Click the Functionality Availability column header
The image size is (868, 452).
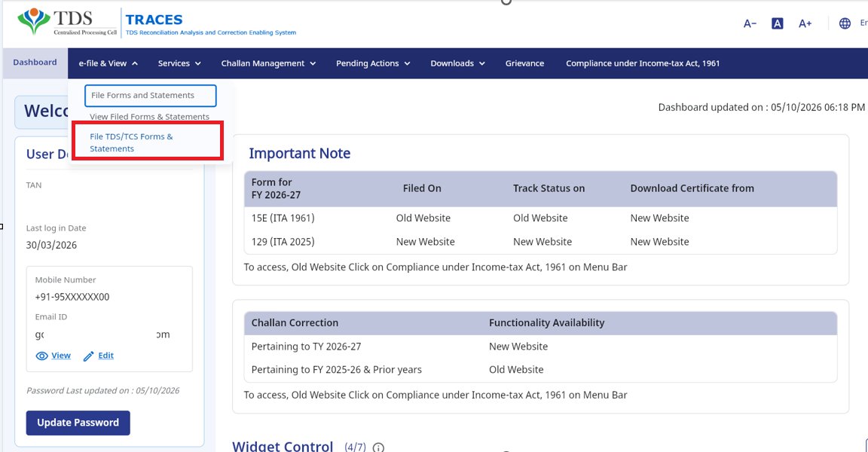click(546, 322)
